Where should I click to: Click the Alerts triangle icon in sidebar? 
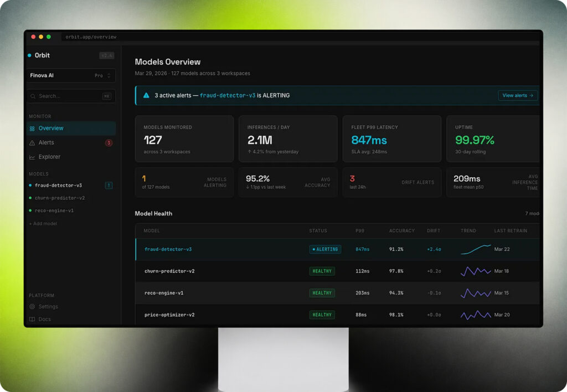point(32,143)
